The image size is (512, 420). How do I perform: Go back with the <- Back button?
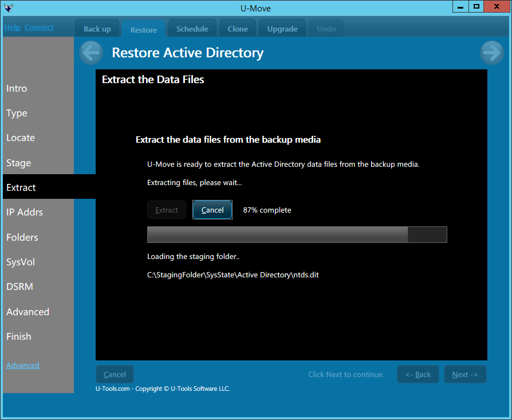click(418, 374)
